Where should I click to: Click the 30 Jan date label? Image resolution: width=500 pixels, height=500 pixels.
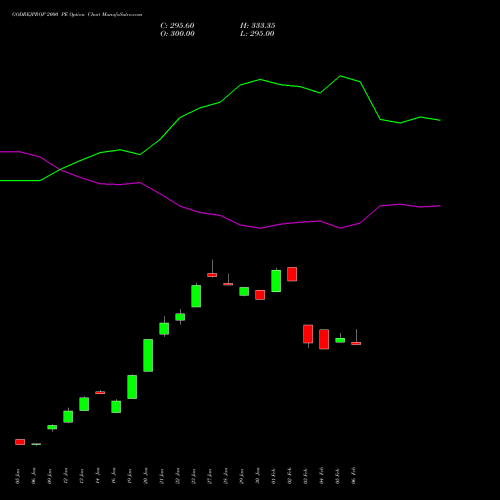click(x=258, y=476)
